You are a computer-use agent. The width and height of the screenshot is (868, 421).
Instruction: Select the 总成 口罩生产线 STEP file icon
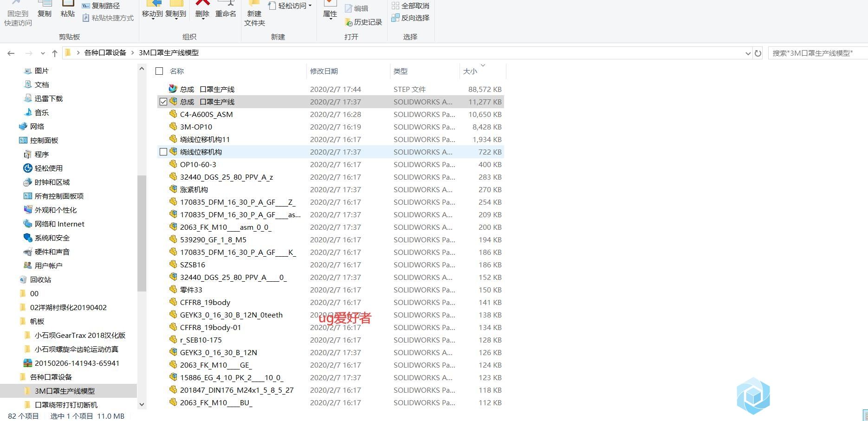173,89
